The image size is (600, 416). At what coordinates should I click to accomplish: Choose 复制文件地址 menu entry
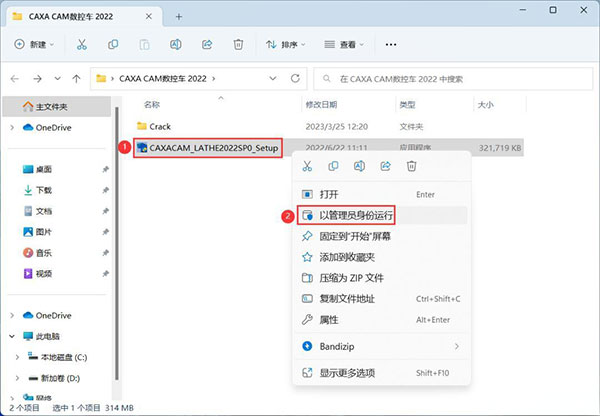point(382,299)
